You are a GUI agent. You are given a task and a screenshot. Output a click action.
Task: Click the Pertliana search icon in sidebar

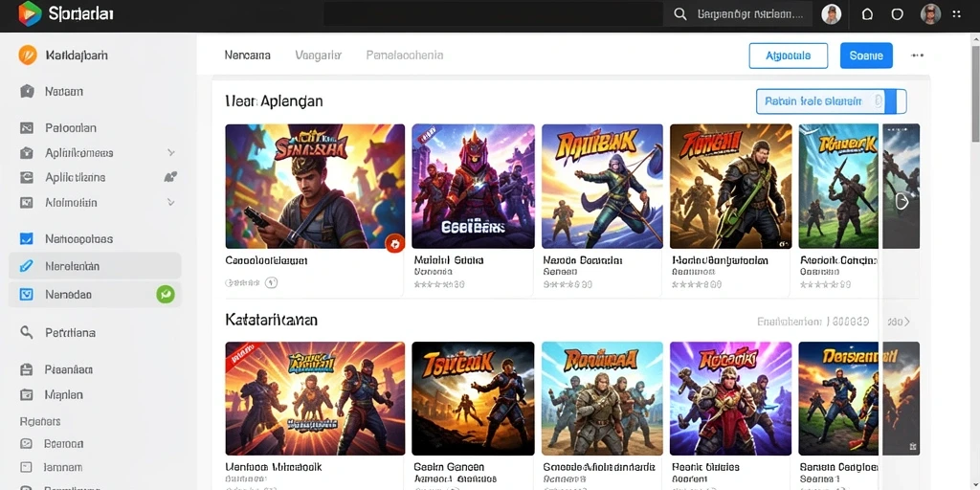coord(26,332)
